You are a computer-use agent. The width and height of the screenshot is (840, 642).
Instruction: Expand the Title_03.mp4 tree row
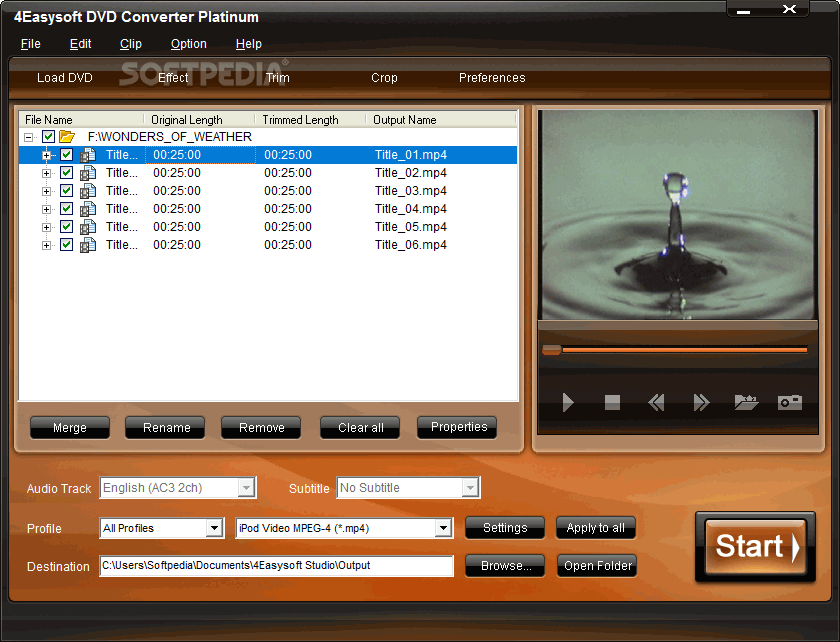click(47, 191)
